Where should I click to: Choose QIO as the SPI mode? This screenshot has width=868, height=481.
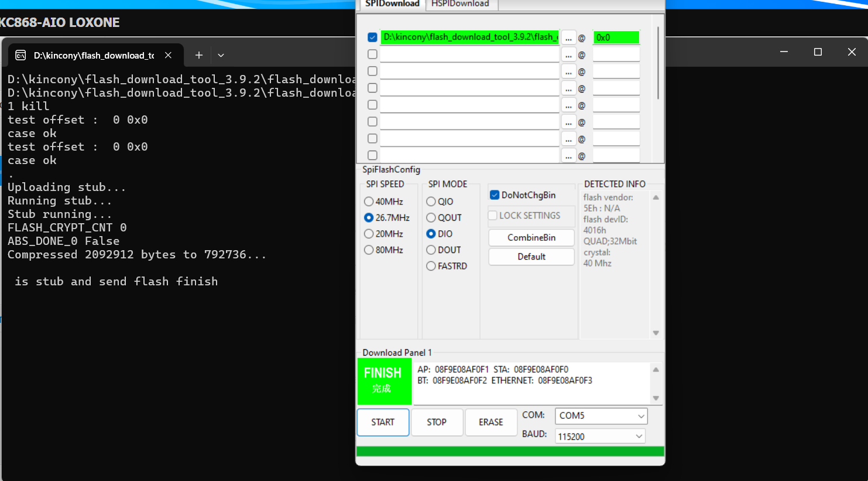(431, 202)
